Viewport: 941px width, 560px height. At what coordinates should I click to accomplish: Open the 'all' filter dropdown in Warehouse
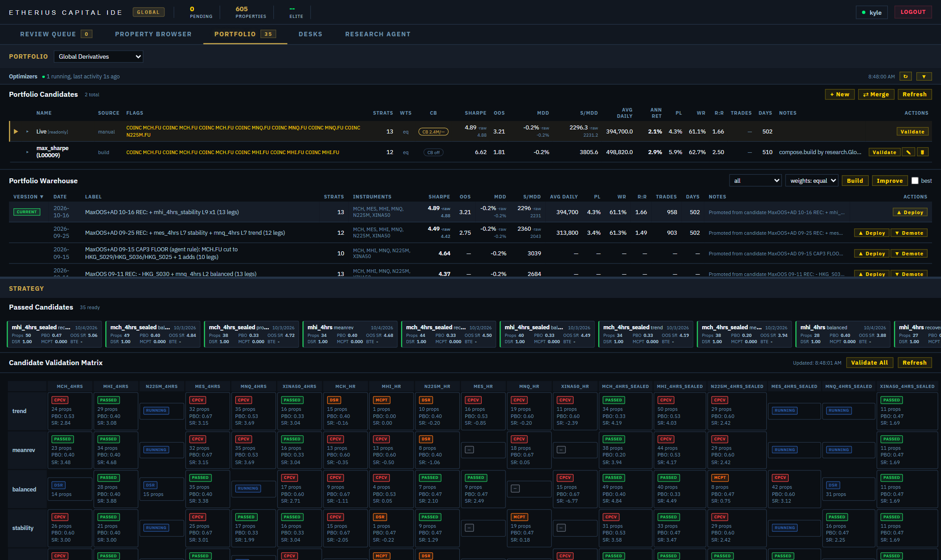click(755, 181)
